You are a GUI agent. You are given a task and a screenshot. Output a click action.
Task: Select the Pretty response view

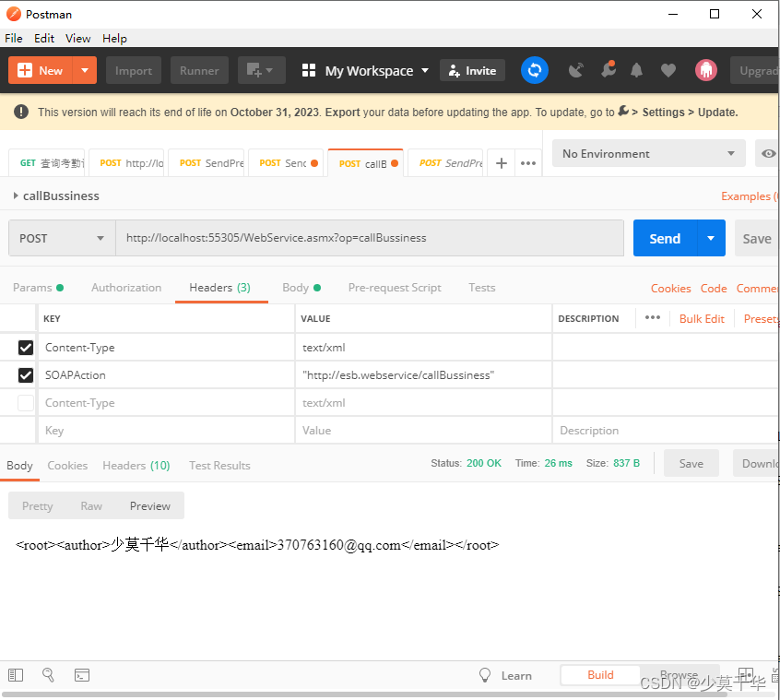[37, 506]
